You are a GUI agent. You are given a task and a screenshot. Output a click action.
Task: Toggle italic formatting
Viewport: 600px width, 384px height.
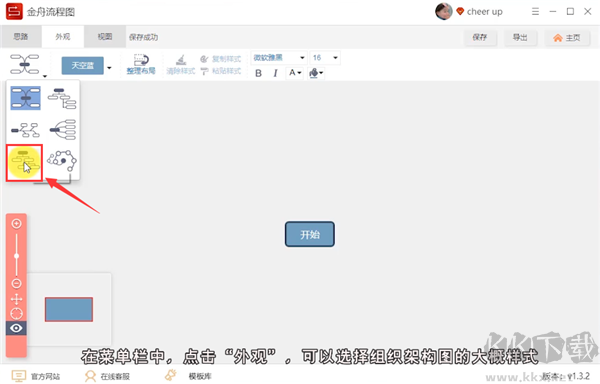click(x=275, y=73)
